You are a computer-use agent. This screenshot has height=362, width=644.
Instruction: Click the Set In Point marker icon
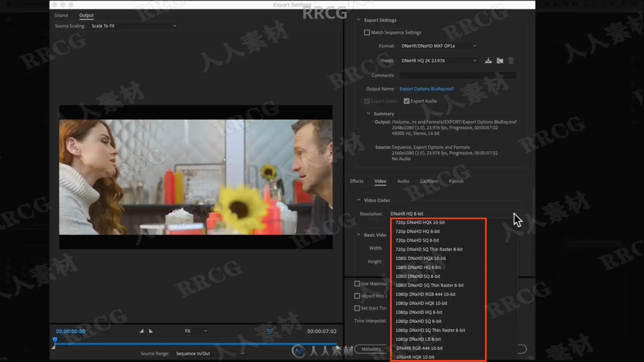tap(142, 331)
